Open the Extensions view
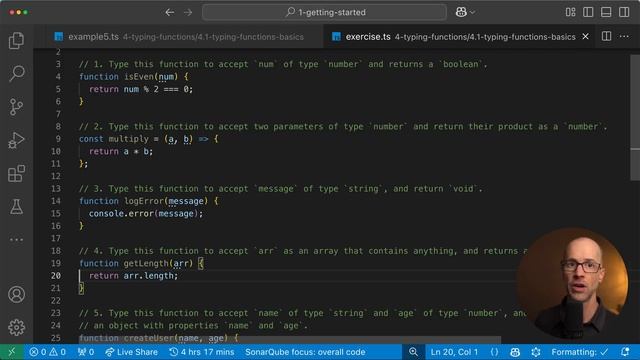Viewport: 640px width, 360px height. point(16,174)
